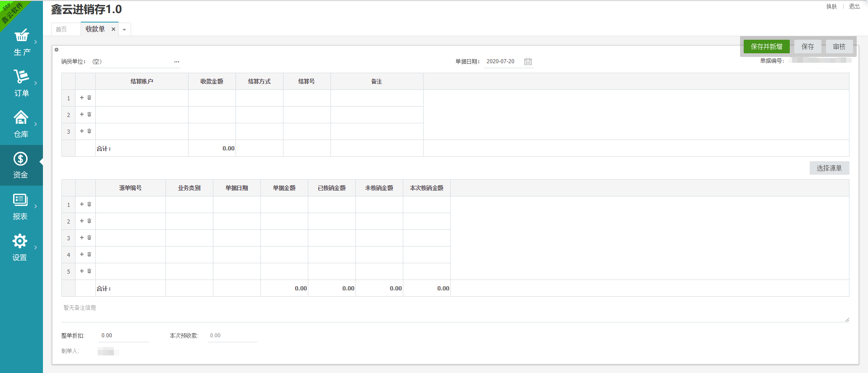Open the 订单 orders cart icon
Image resolution: width=868 pixels, height=373 pixels.
click(21, 77)
